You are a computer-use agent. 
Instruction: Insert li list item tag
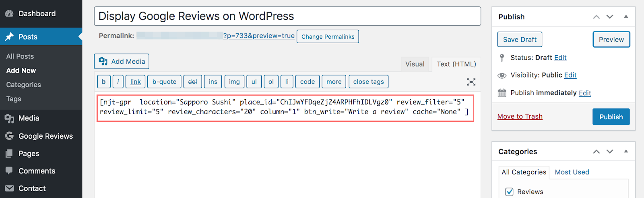pyautogui.click(x=287, y=82)
